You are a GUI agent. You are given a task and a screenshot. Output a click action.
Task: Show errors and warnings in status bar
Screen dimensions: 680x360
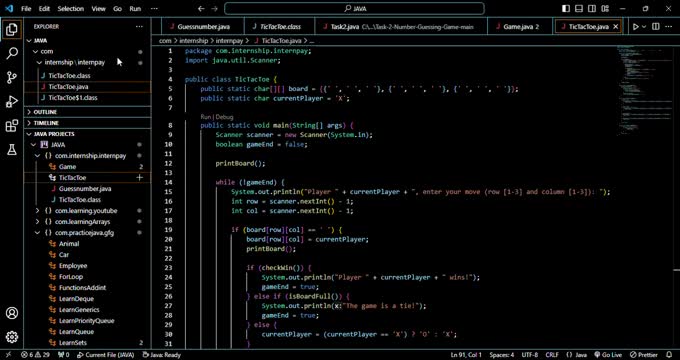click(35, 355)
